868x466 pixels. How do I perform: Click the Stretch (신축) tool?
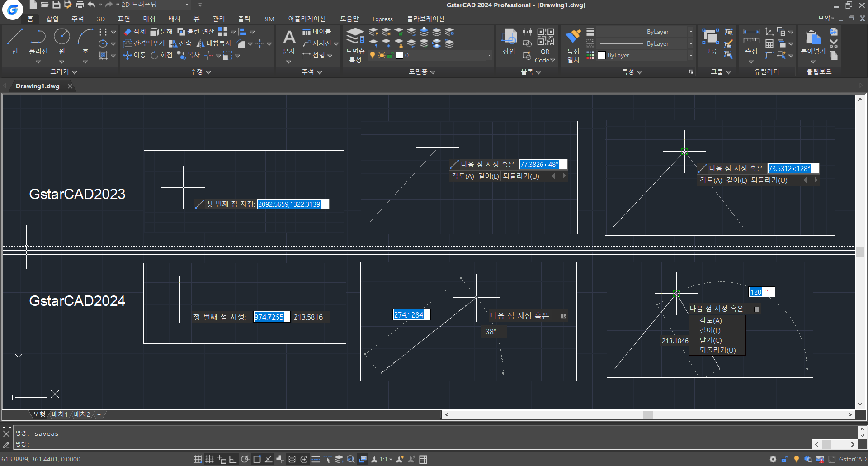(180, 43)
